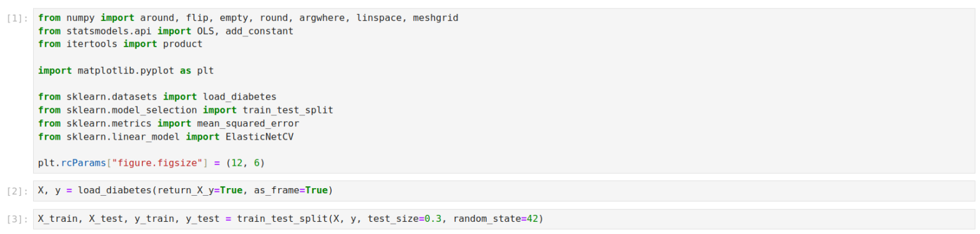Click the [3]: cell prompt

click(17, 219)
